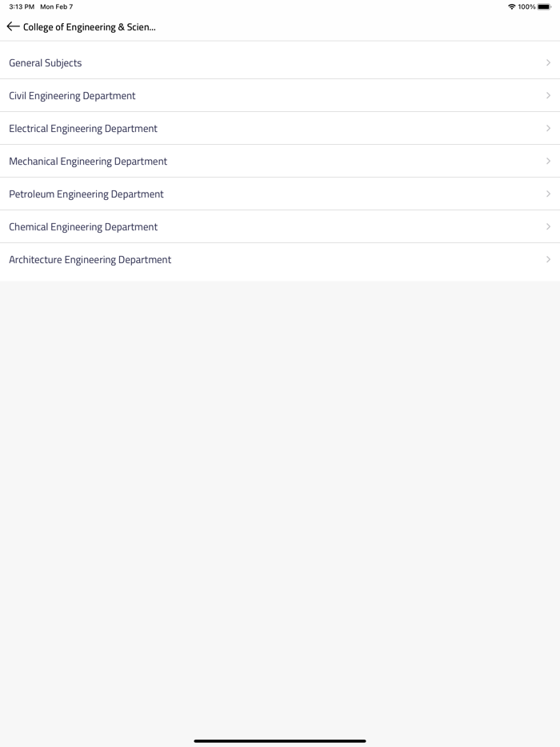The width and height of the screenshot is (560, 747).
Task: Open Electrical Engineering Department
Action: pos(83,129)
